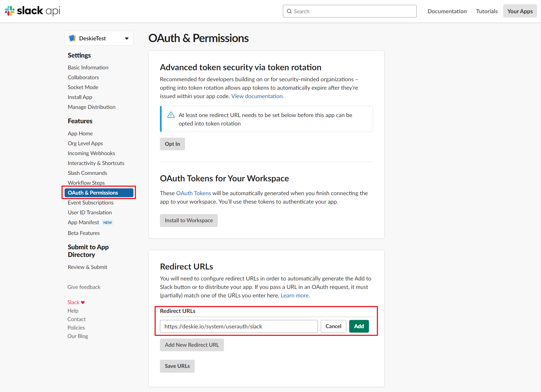
Task: Click the Submit to App Directory heading
Action: (x=88, y=251)
